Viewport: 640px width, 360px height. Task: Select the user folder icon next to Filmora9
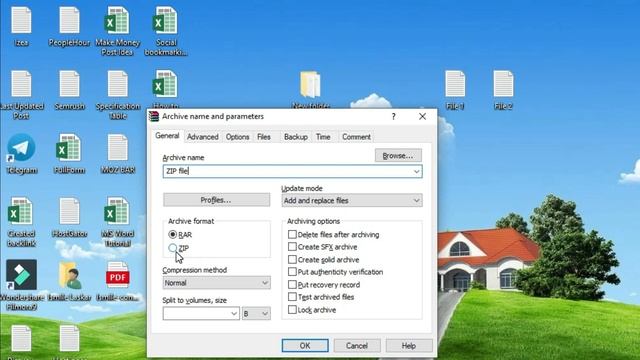click(69, 276)
